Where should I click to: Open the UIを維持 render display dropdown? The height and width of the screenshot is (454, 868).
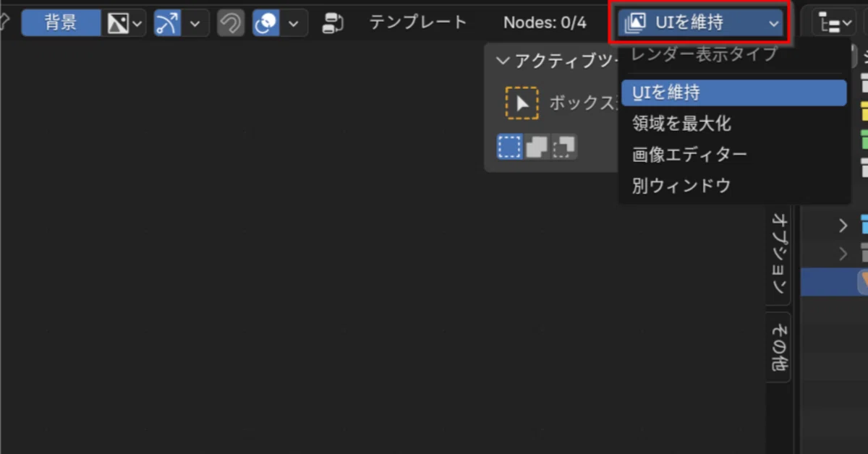coord(702,23)
